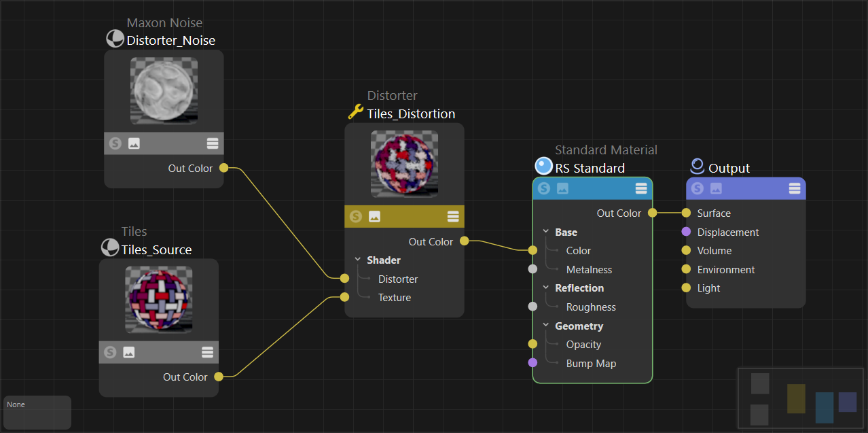Click the Maxon icon beside Distorter_Noise title
868x433 pixels.
point(115,39)
